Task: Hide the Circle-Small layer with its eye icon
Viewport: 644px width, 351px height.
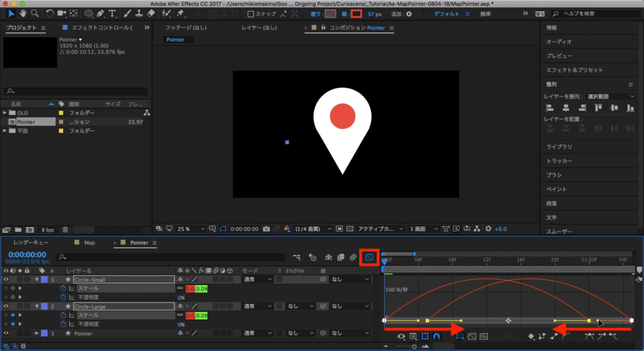Action: [x=6, y=279]
